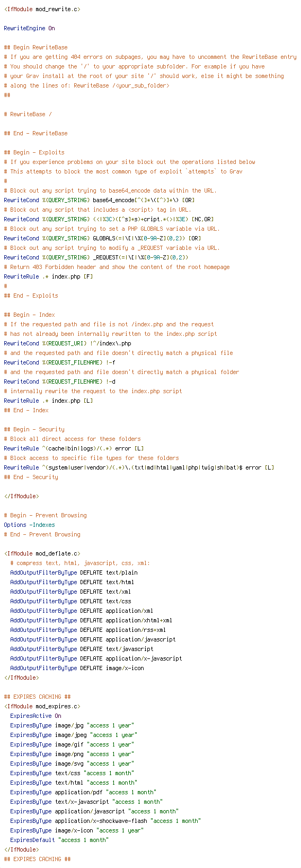Click the commented RewriteBase / line
The image size is (301, 868).
28,114
